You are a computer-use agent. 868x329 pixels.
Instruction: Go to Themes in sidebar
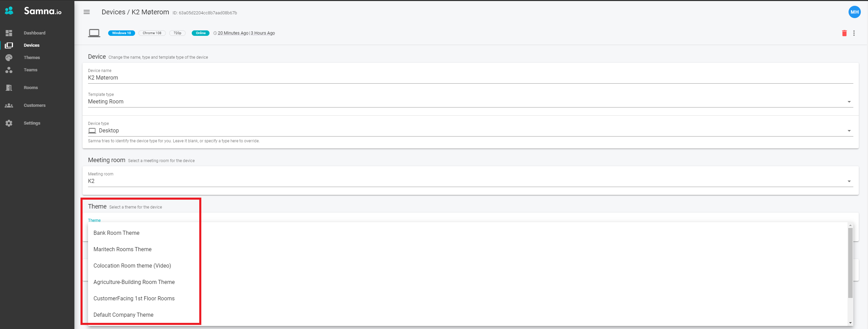tap(32, 58)
